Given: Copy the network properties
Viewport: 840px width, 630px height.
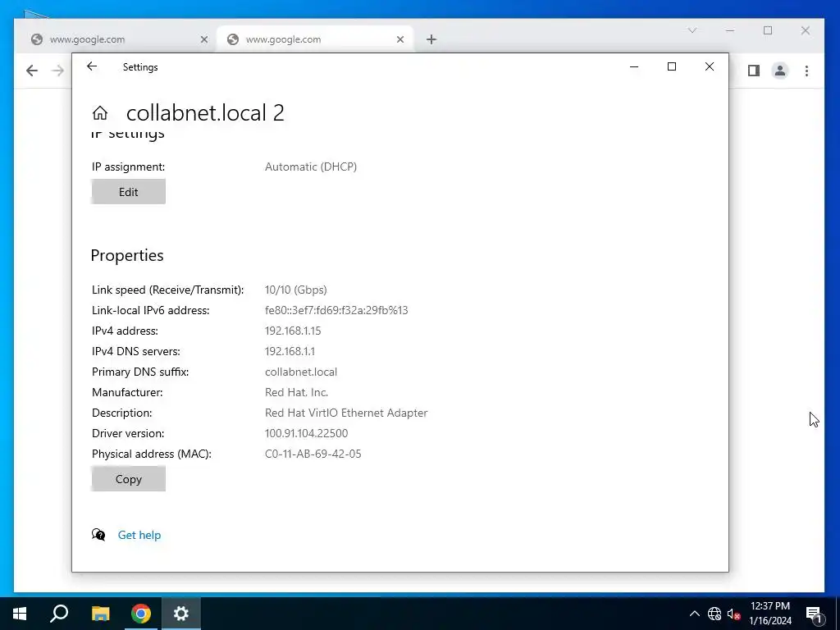Looking at the screenshot, I should pos(129,479).
